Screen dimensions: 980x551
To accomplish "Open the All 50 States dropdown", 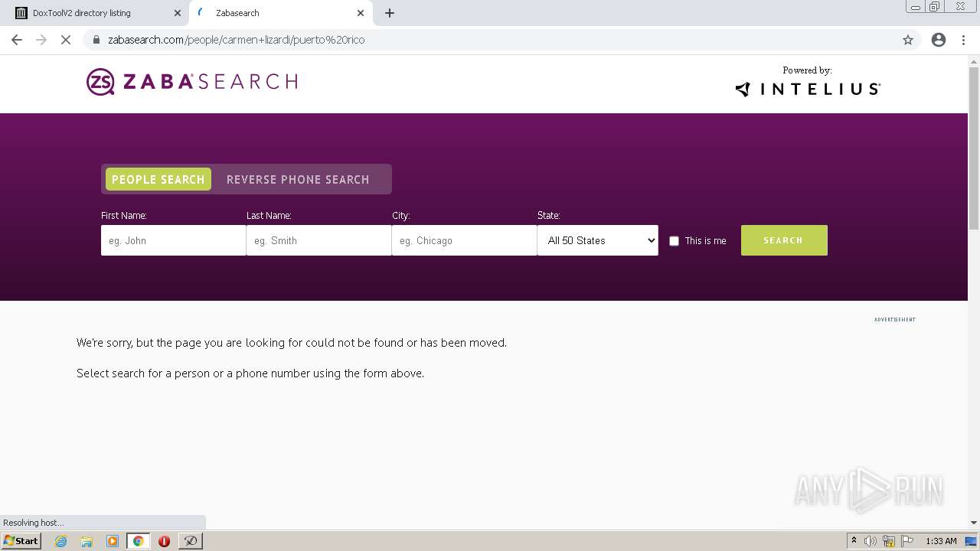I will (x=597, y=240).
